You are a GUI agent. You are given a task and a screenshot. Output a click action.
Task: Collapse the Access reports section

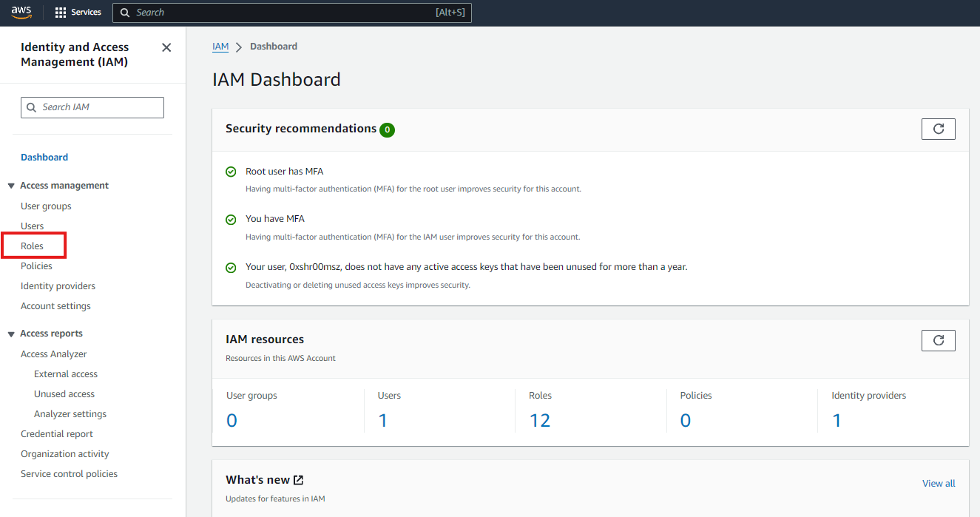click(x=12, y=334)
